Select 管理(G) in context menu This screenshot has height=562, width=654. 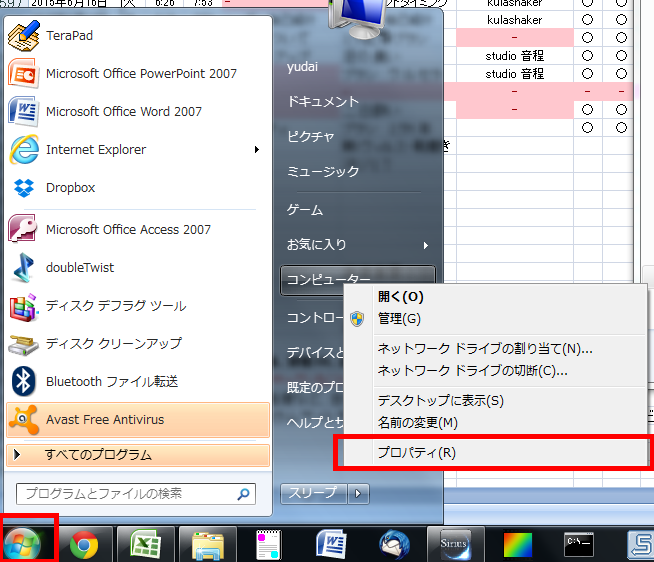[399, 319]
